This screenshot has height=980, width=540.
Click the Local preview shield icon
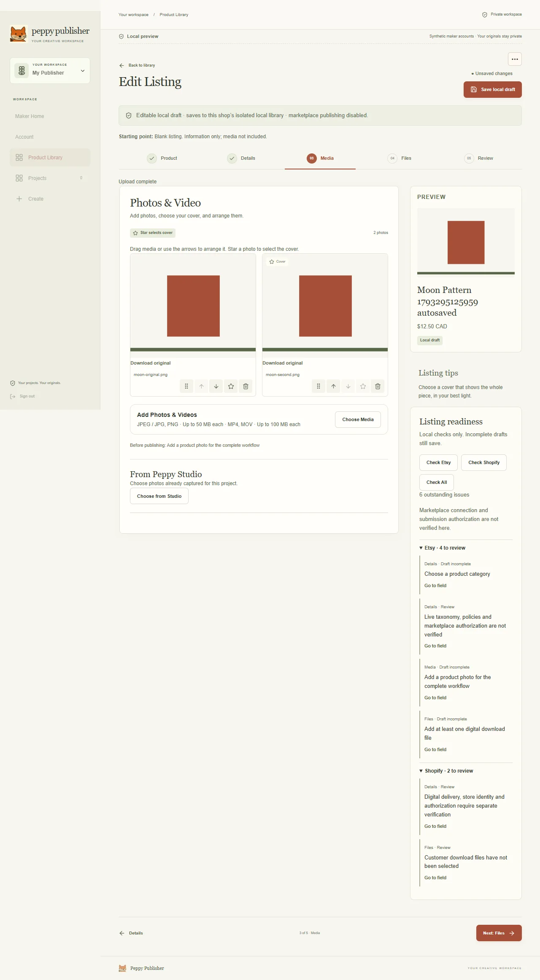[x=121, y=37]
